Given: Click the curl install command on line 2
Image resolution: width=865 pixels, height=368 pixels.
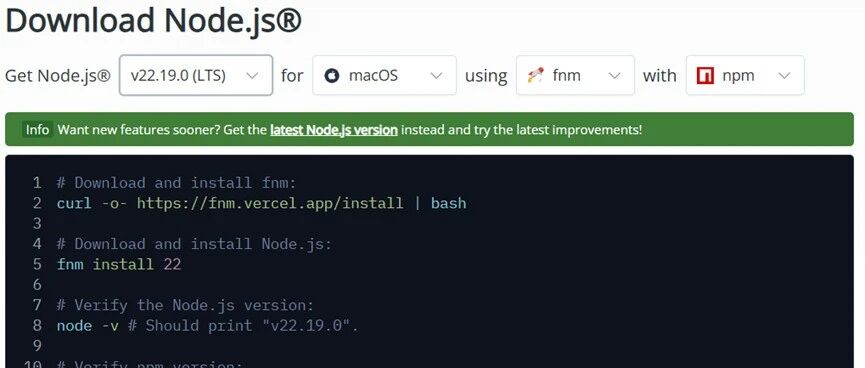Looking at the screenshot, I should pos(261,203).
